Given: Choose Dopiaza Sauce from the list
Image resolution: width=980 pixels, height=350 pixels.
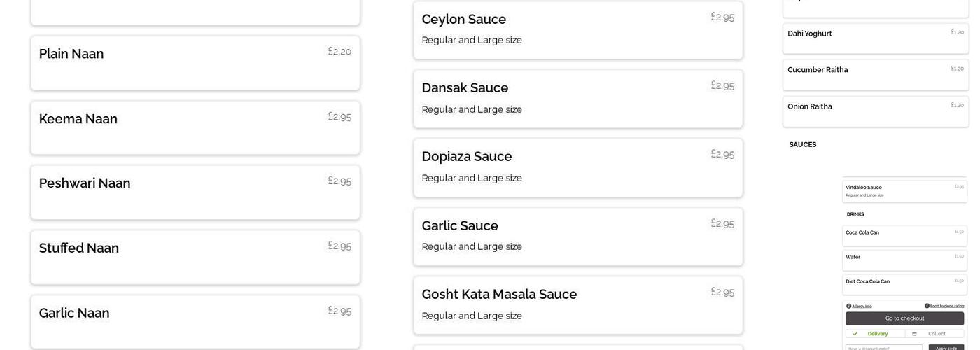Looking at the screenshot, I should pos(578,167).
